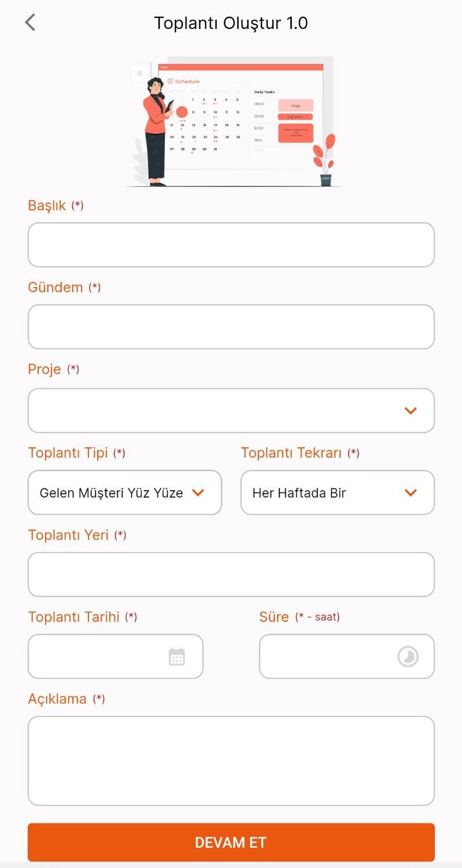The height and width of the screenshot is (868, 462).
Task: Focus the Başlık input field
Action: [231, 245]
